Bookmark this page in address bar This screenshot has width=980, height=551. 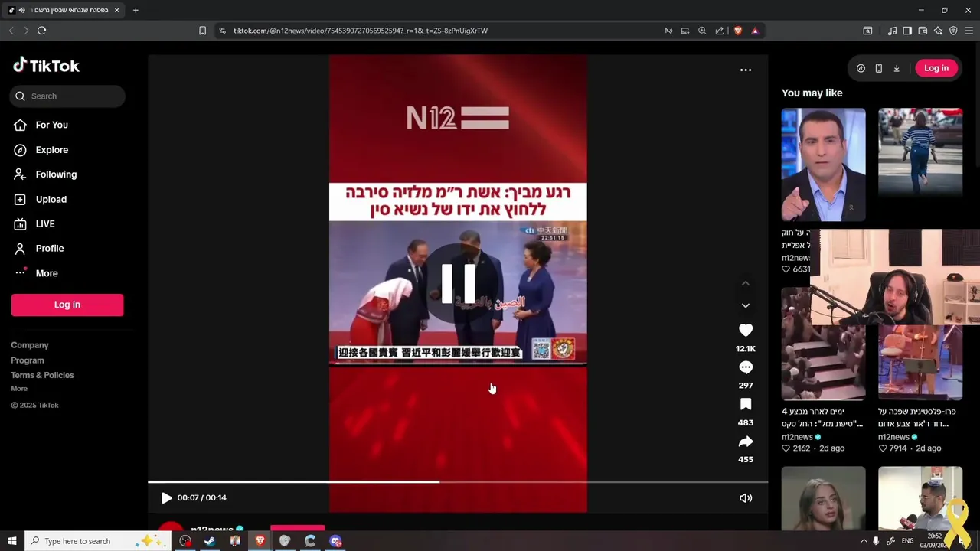coord(202,31)
